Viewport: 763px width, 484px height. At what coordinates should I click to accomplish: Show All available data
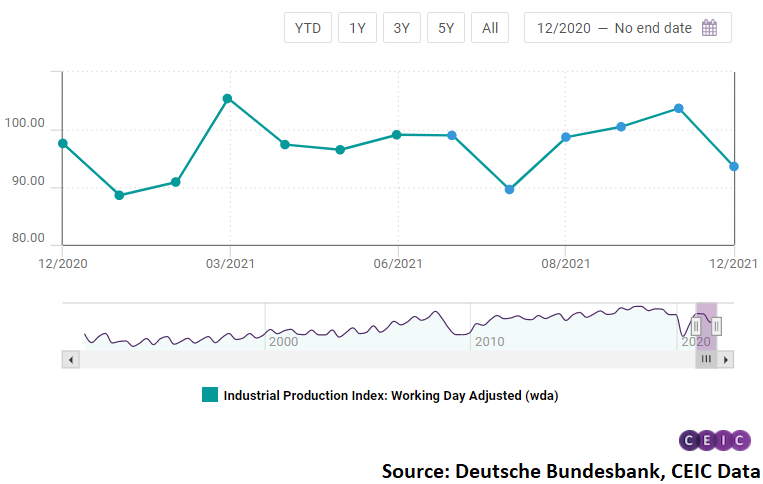tap(490, 28)
